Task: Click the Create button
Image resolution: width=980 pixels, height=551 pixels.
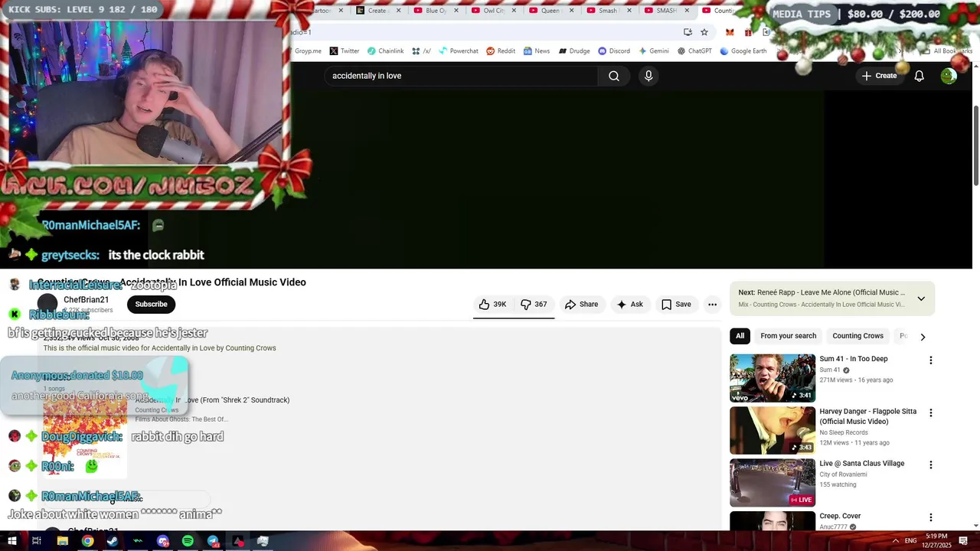Action: (879, 76)
